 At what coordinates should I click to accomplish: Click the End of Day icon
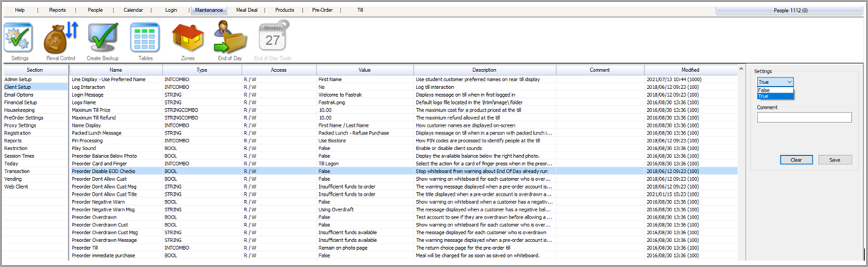coord(230,36)
